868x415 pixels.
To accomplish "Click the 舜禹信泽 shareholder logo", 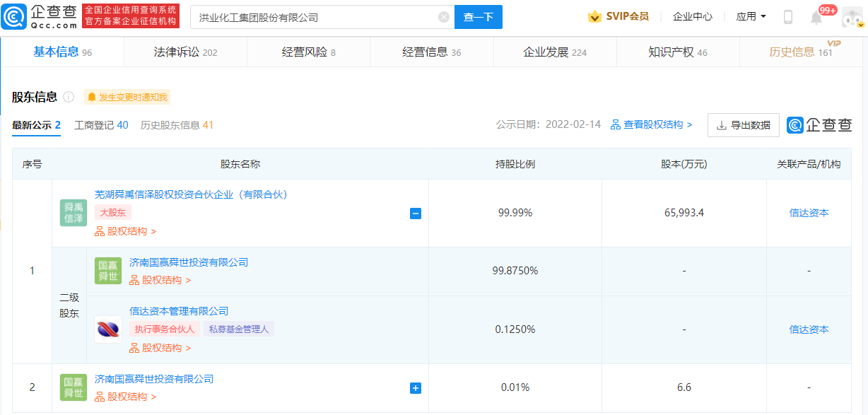I will click(74, 213).
